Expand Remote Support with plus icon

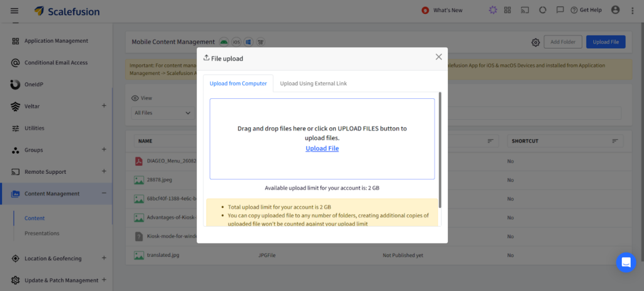pos(104,171)
